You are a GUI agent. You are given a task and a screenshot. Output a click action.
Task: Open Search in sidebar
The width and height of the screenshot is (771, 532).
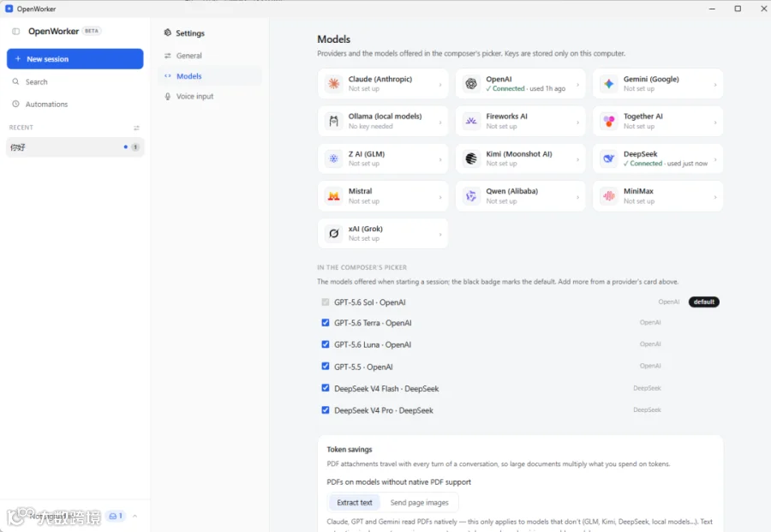75,81
